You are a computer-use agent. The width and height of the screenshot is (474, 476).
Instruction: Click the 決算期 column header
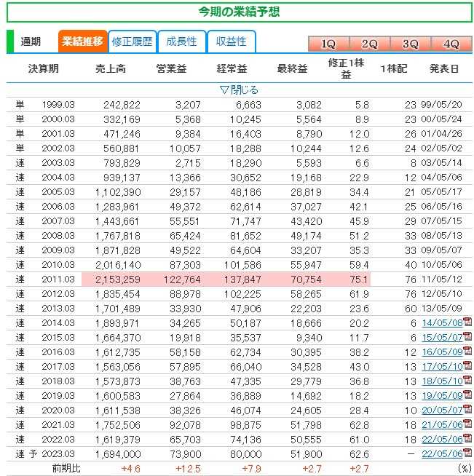click(x=44, y=69)
